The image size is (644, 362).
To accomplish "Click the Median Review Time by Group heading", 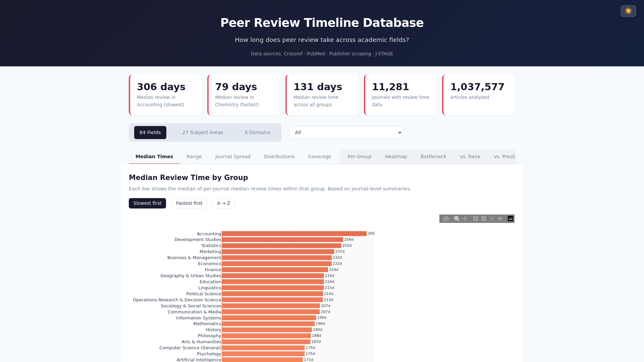I will click(189, 178).
